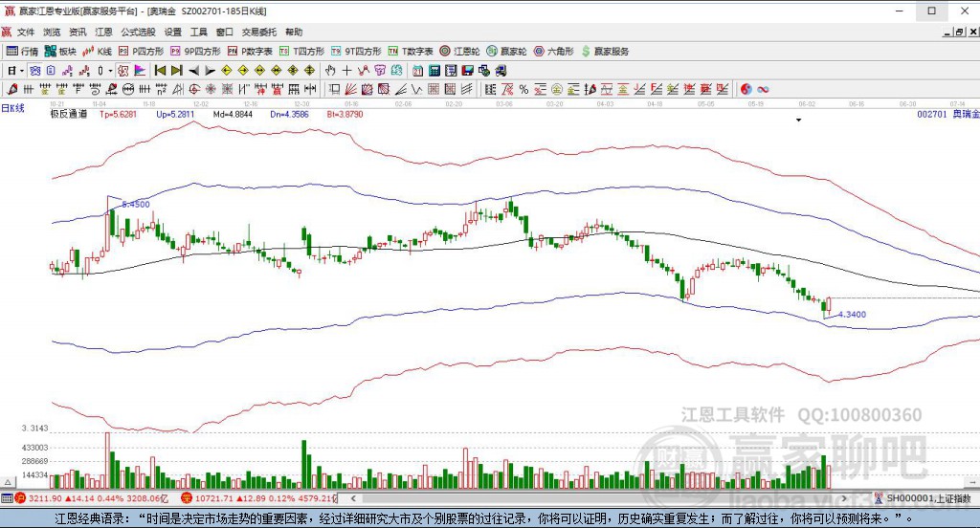Open the 六角形 hexagon tool
The width and height of the screenshot is (980, 528).
pos(554,52)
